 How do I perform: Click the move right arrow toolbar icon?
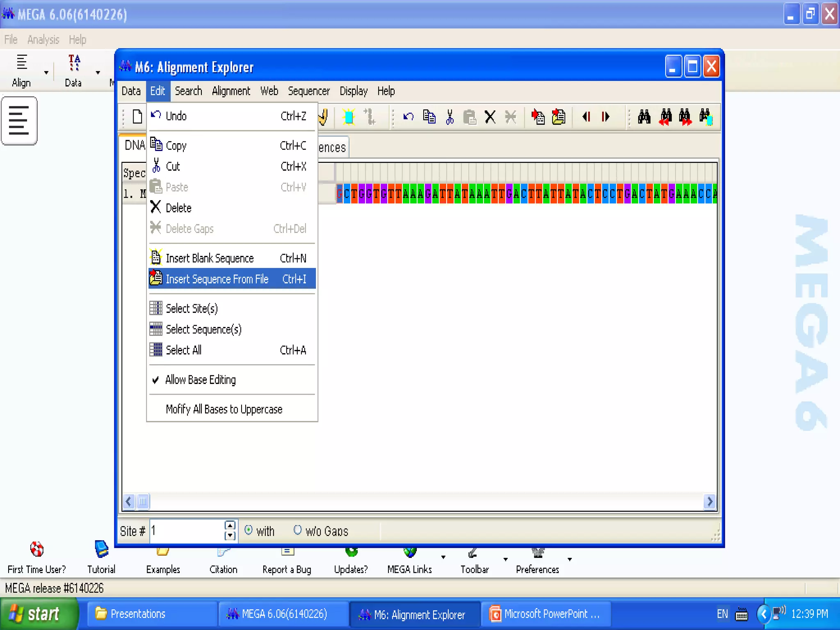pyautogui.click(x=606, y=117)
